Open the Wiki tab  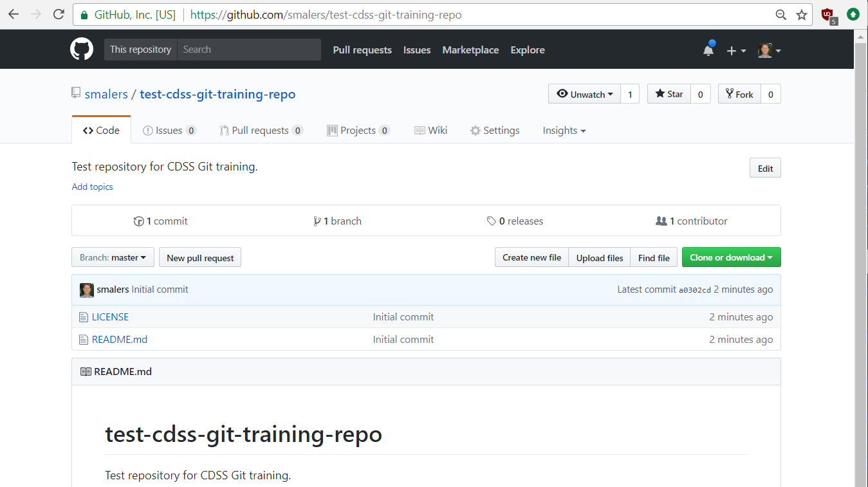point(430,130)
